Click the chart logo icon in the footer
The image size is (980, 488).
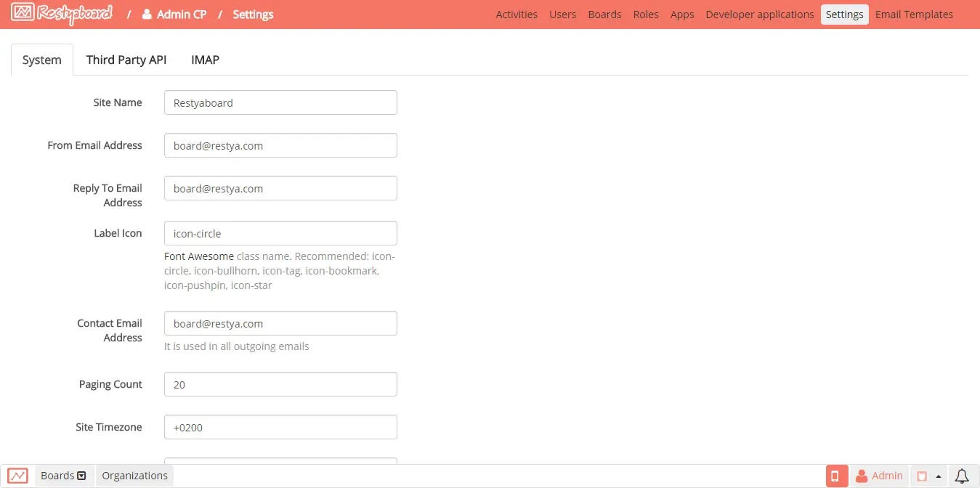pyautogui.click(x=18, y=476)
